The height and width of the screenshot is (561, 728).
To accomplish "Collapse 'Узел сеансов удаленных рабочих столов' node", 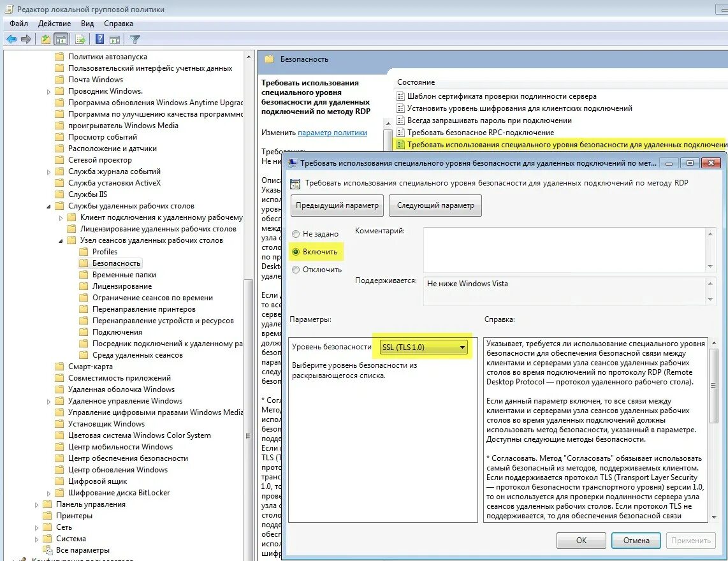I will pos(61,240).
